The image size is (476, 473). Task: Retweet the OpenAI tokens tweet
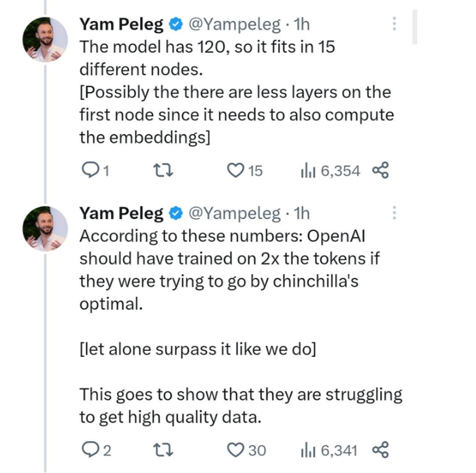click(164, 449)
